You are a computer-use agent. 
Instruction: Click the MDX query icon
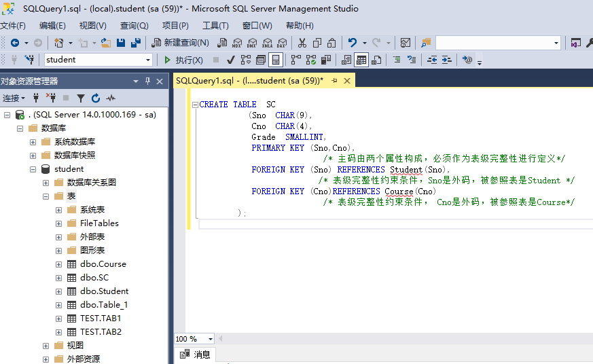(237, 43)
